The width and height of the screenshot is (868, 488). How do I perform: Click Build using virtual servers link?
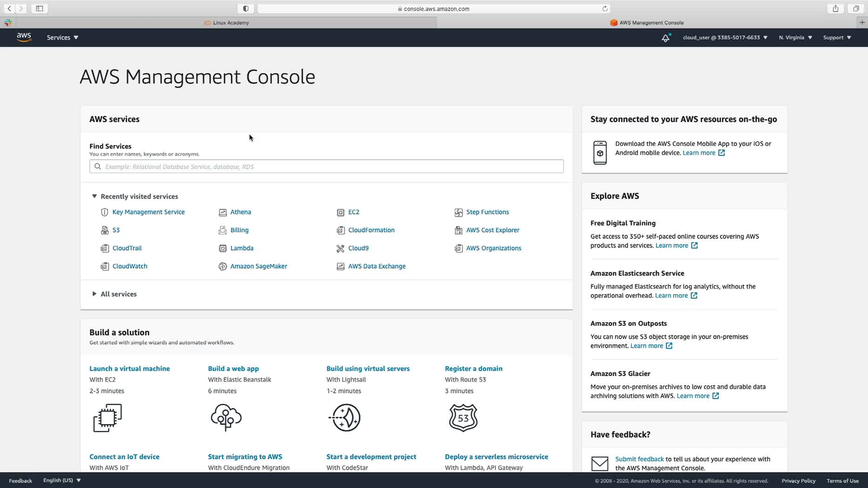coord(368,369)
